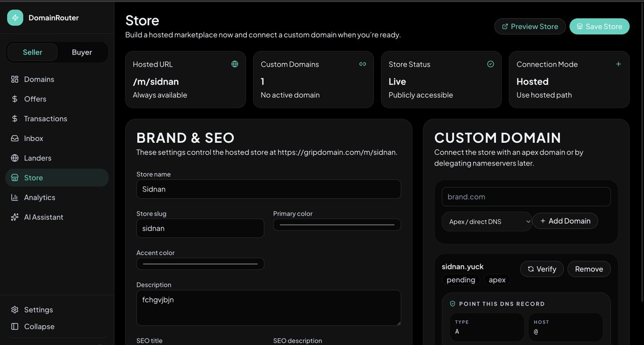Switch to Seller mode
This screenshot has height=345, width=644.
33,52
